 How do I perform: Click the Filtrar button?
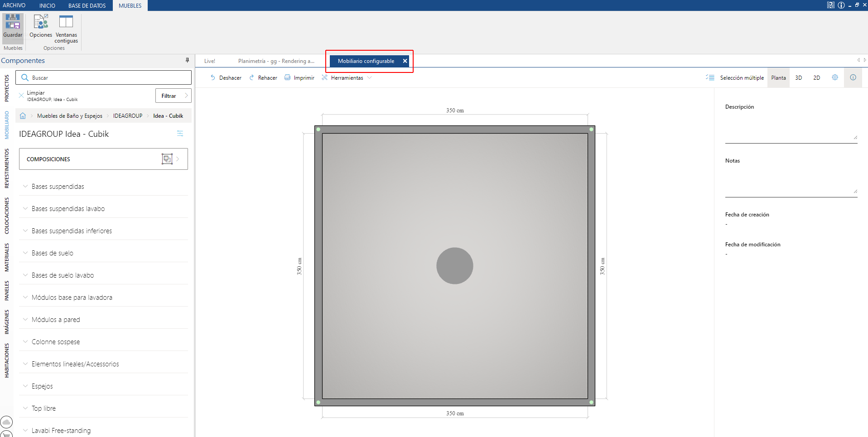click(174, 96)
